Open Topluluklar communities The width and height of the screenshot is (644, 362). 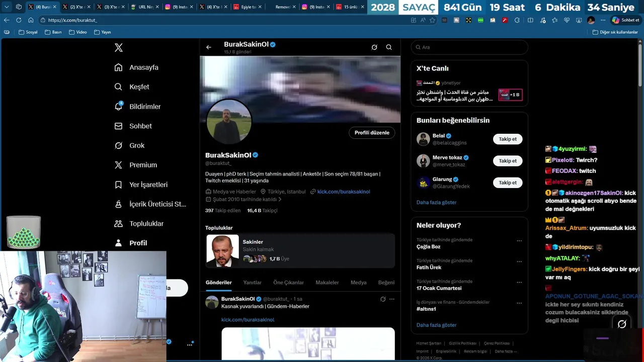tap(138, 224)
